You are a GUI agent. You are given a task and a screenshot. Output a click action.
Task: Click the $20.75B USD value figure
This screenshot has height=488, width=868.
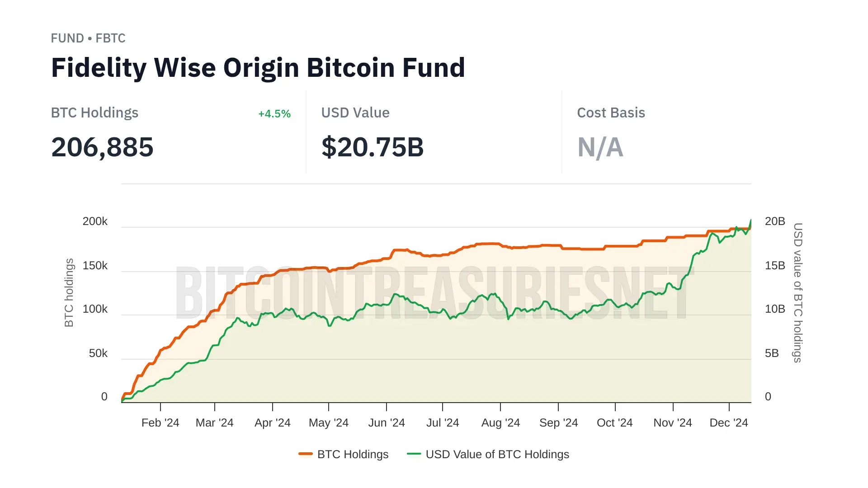tap(373, 147)
